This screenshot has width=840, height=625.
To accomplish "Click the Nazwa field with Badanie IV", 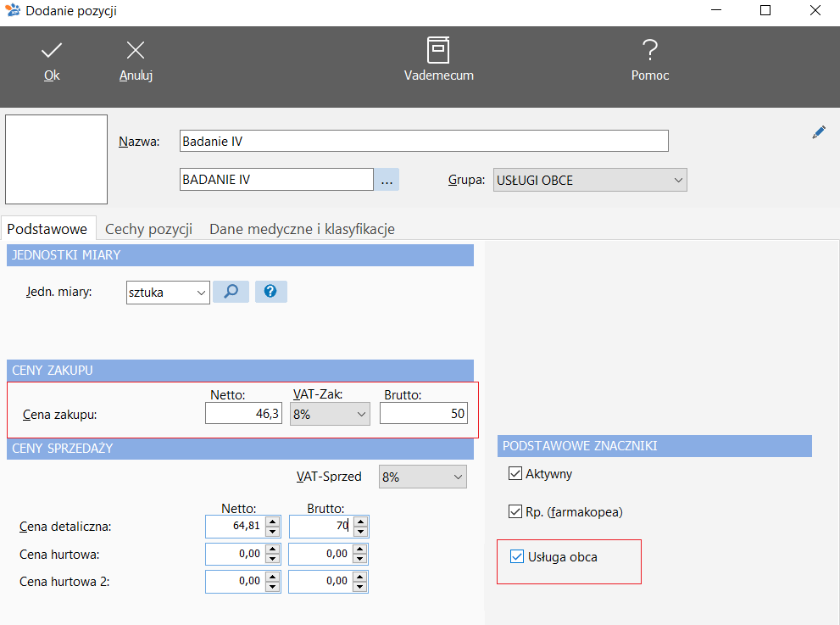I will [x=424, y=141].
